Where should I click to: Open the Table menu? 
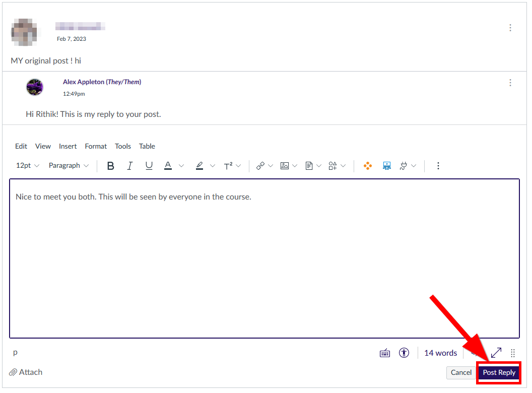[x=147, y=146]
